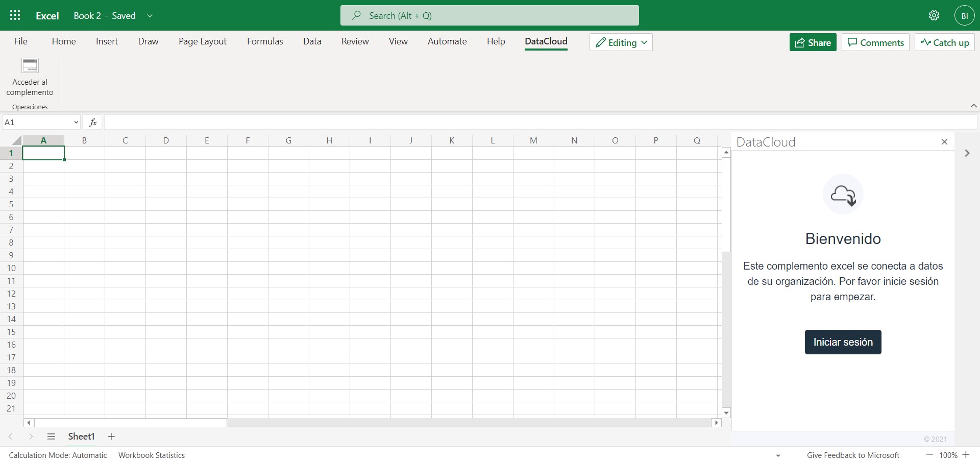This screenshot has height=460, width=980.
Task: Zoom in with the plus icon
Action: point(966,455)
